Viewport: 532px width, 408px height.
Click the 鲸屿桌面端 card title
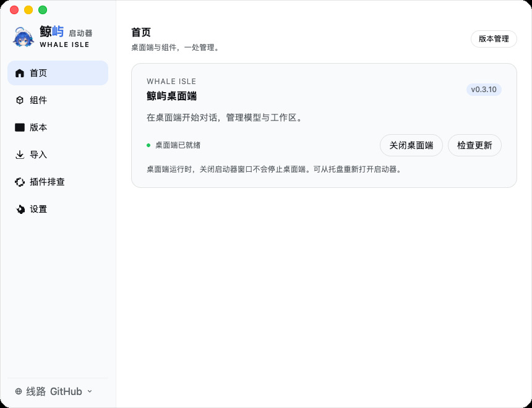pos(171,96)
